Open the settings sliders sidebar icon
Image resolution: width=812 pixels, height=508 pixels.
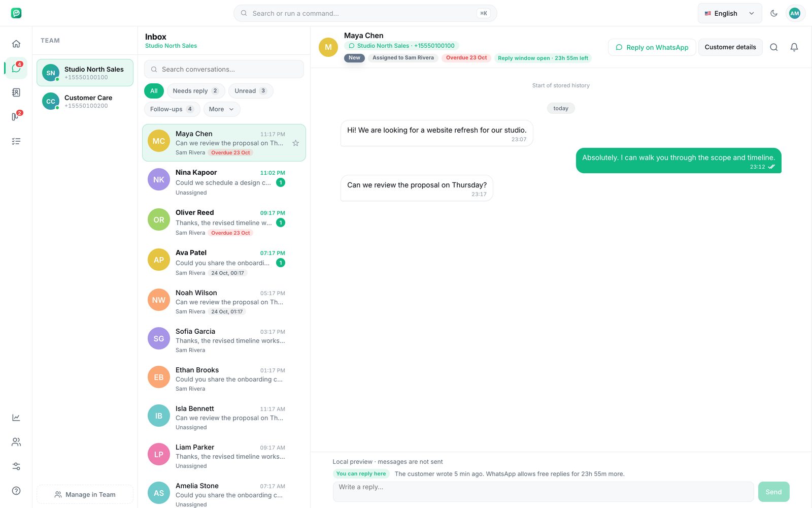coord(16,466)
